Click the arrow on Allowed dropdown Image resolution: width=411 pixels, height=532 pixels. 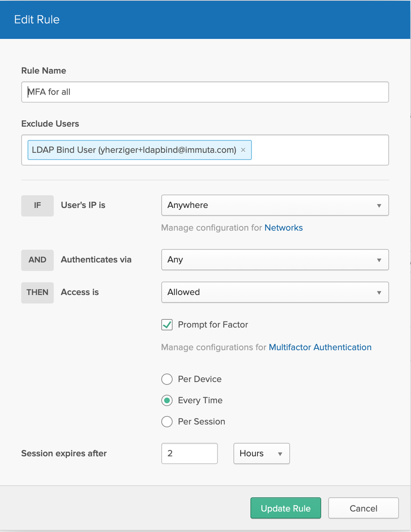379,293
